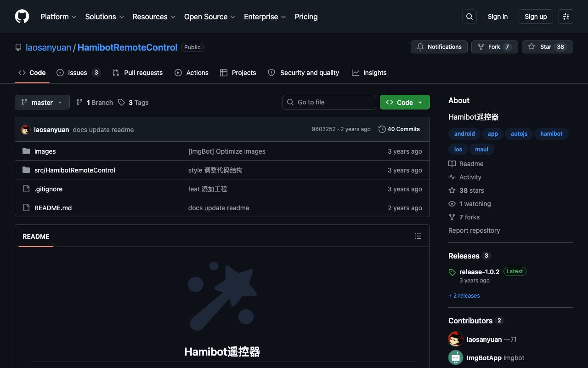This screenshot has width=588, height=368.
Task: Open the Pricing page link
Action: click(306, 17)
